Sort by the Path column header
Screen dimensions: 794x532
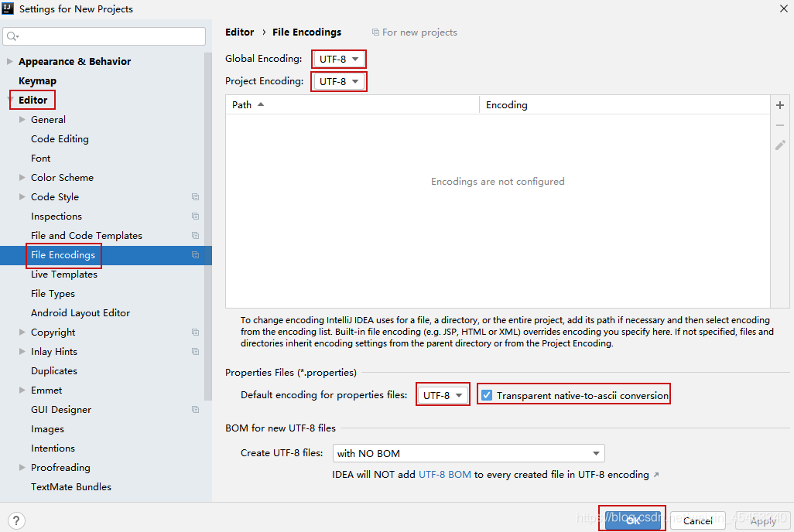[x=352, y=105]
